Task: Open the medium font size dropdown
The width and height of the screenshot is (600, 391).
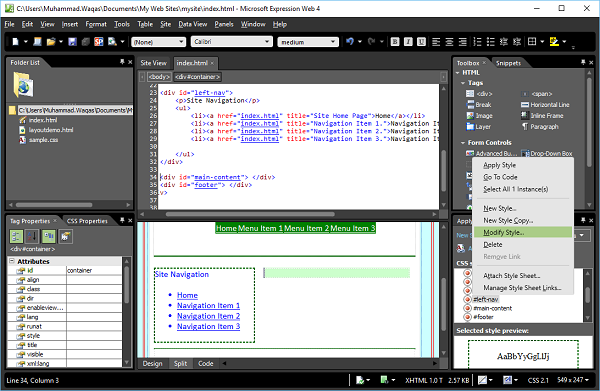Action: coord(308,42)
